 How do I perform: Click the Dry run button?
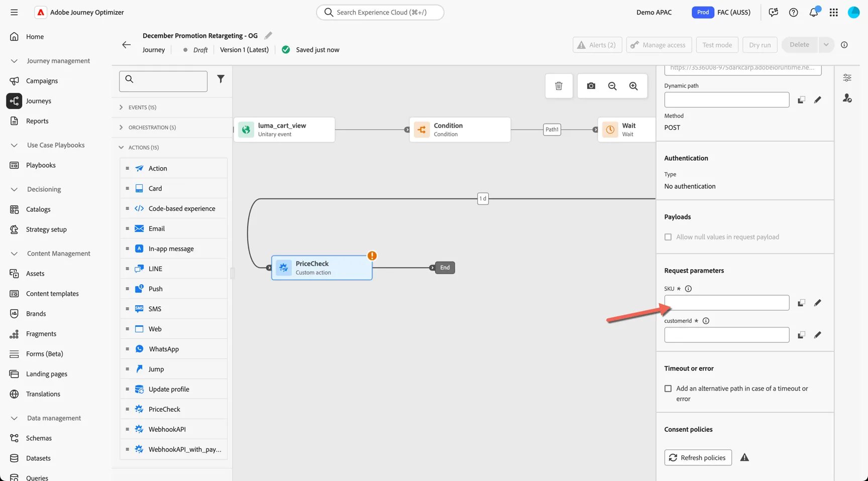(759, 45)
